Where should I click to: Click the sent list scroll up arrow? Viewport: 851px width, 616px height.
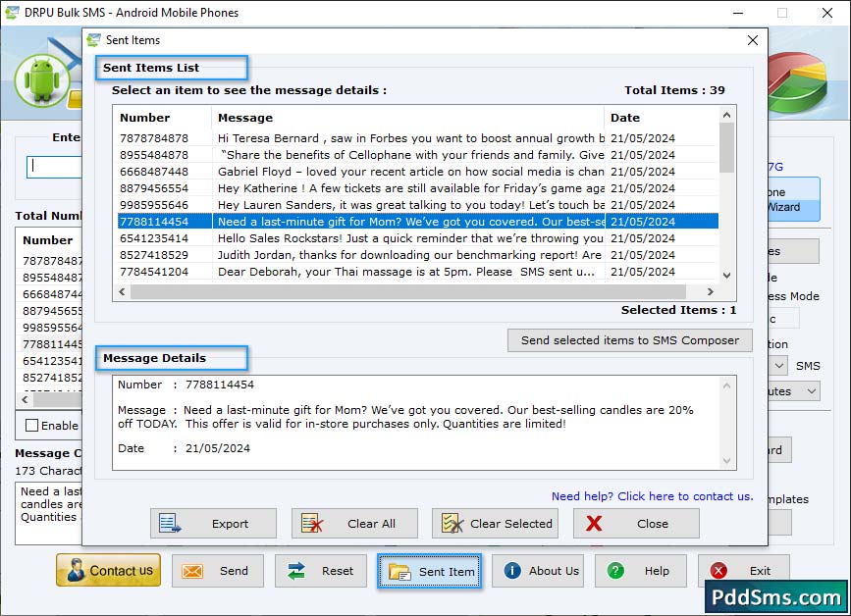pos(726,115)
